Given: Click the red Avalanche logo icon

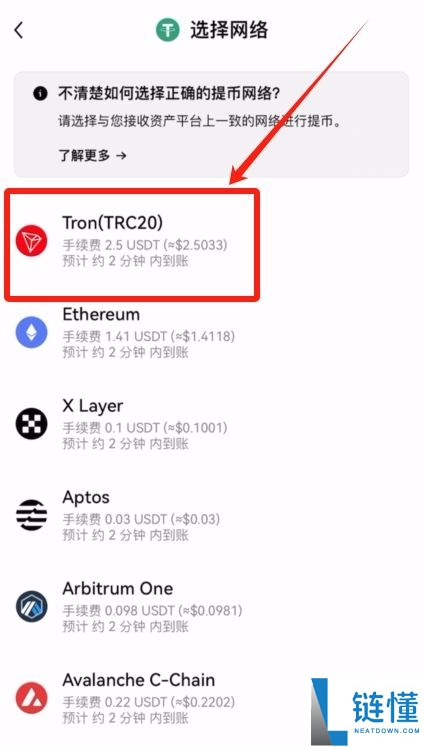Looking at the screenshot, I should [x=31, y=698].
